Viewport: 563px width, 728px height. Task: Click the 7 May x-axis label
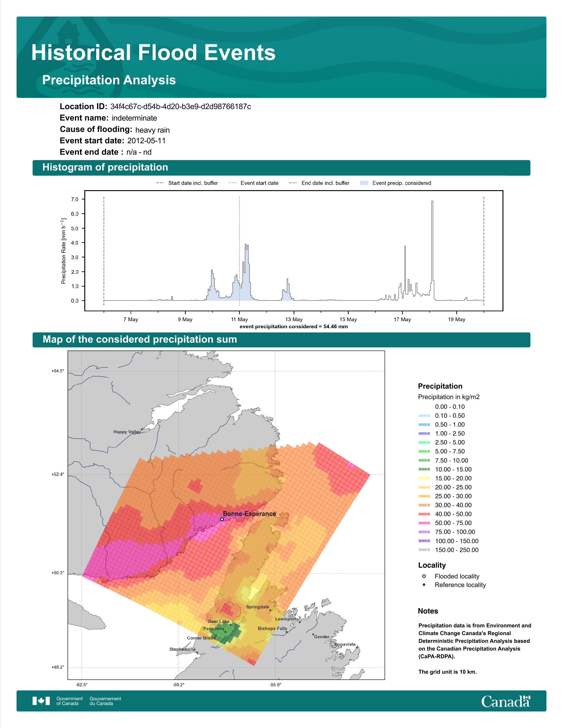(131, 319)
